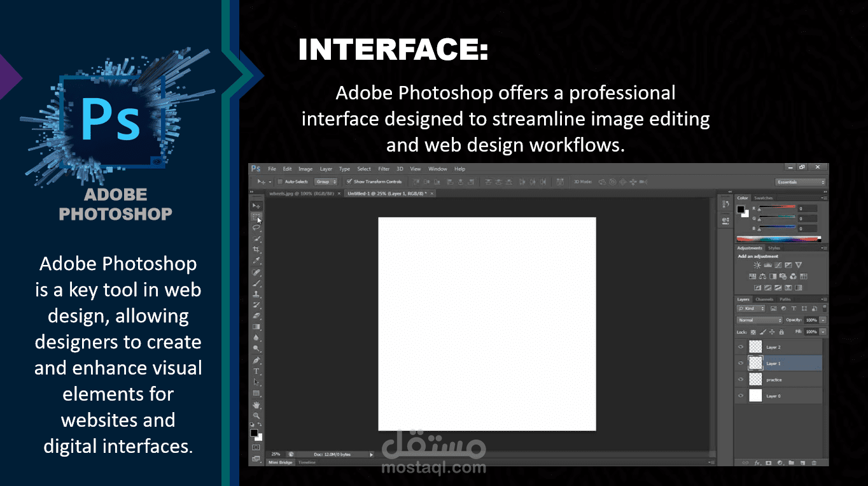Viewport: 868px width, 486px height.
Task: Hide Layer 2 using its eye icon
Action: click(x=740, y=347)
